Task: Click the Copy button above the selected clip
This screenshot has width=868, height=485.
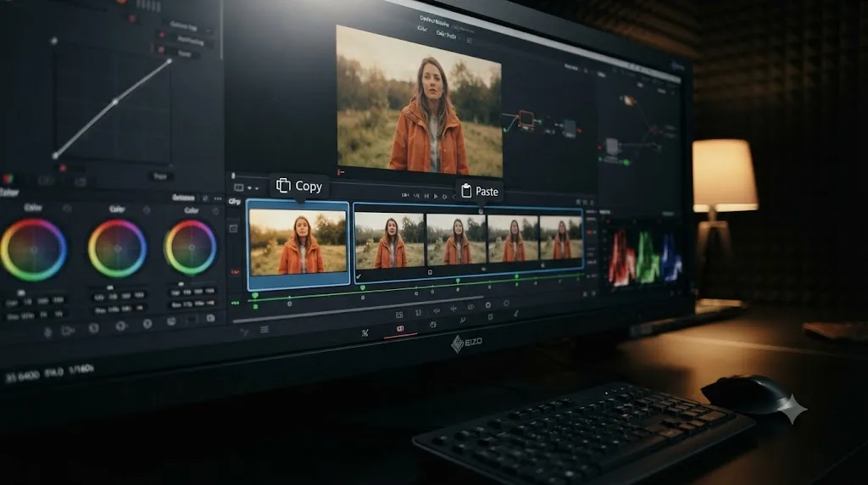Action: pyautogui.click(x=299, y=186)
